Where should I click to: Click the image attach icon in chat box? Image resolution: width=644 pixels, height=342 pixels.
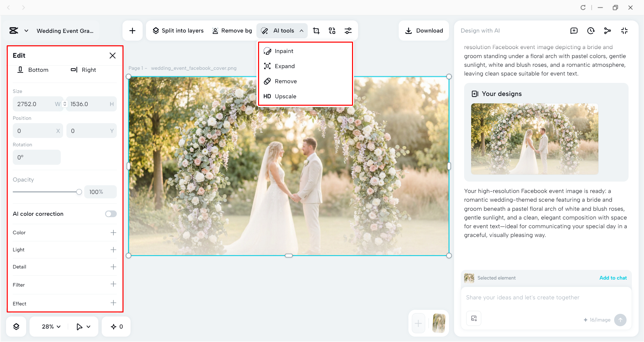[474, 318]
